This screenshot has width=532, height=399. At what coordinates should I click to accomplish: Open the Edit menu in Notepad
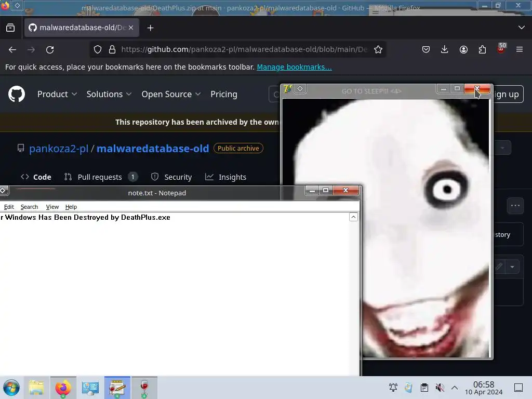pyautogui.click(x=9, y=207)
